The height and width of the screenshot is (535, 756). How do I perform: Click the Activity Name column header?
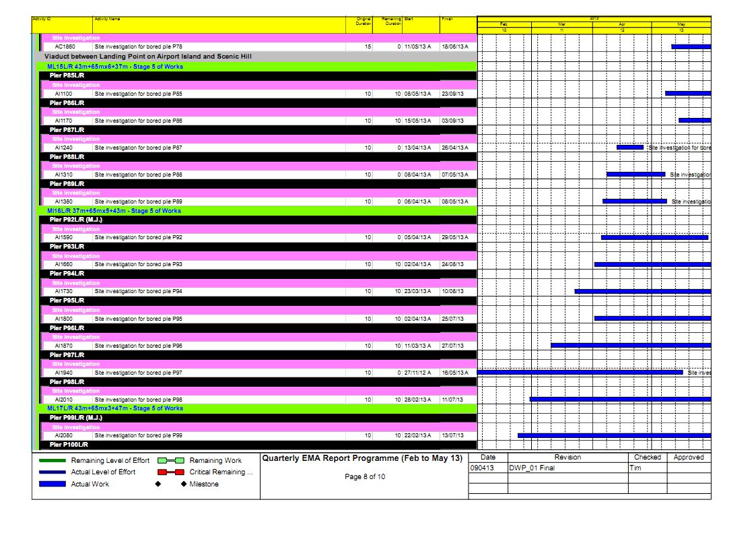tap(219, 25)
